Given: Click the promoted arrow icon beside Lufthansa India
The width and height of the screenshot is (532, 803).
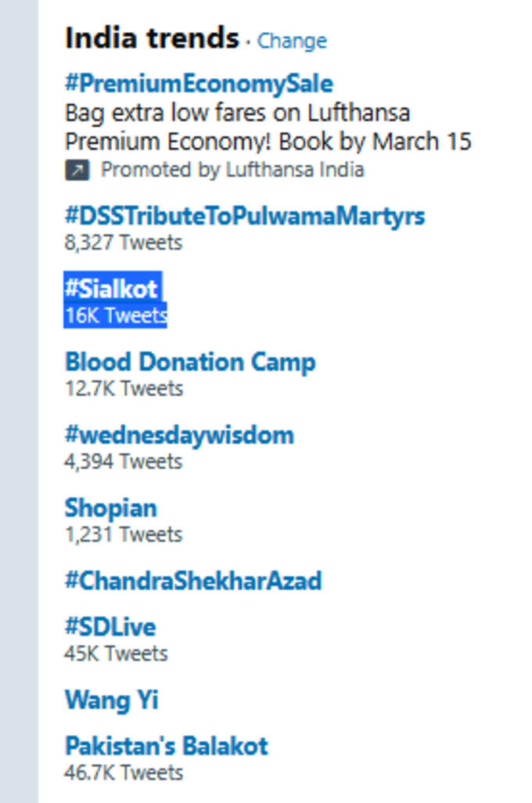Looking at the screenshot, I should pos(77,170).
